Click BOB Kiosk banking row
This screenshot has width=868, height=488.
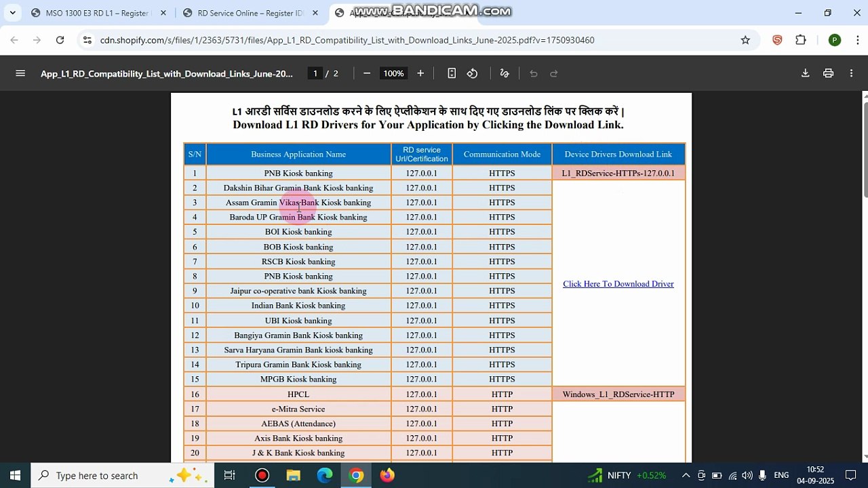coord(298,247)
